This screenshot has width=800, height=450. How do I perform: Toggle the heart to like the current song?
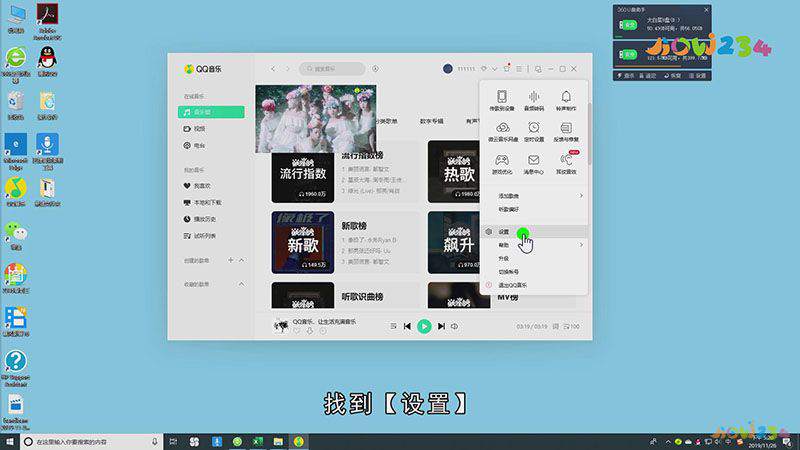tap(296, 331)
